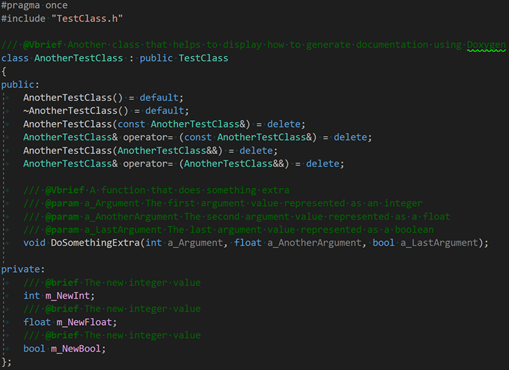Click a_AnotherArgument in the @param comment

[x=131, y=217]
